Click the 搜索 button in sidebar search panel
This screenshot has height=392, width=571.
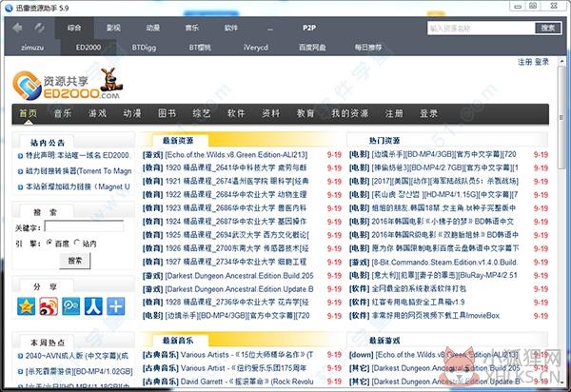[75, 261]
